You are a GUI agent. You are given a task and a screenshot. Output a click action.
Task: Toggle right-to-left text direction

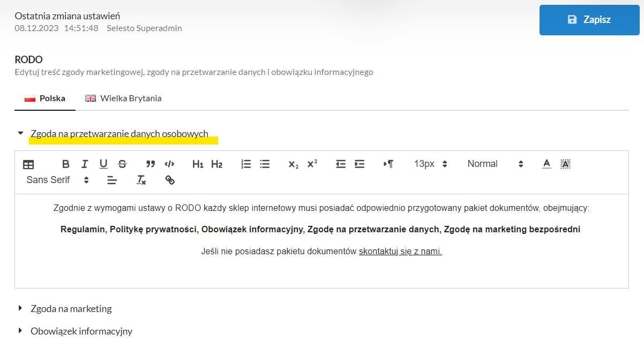click(388, 164)
